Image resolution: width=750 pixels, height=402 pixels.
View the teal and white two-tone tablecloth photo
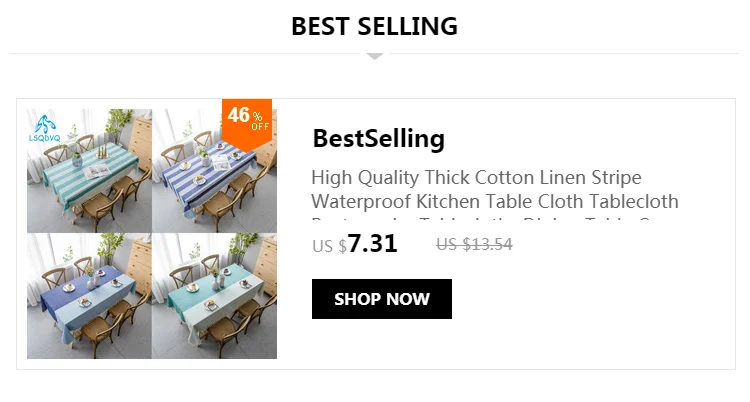(x=214, y=296)
